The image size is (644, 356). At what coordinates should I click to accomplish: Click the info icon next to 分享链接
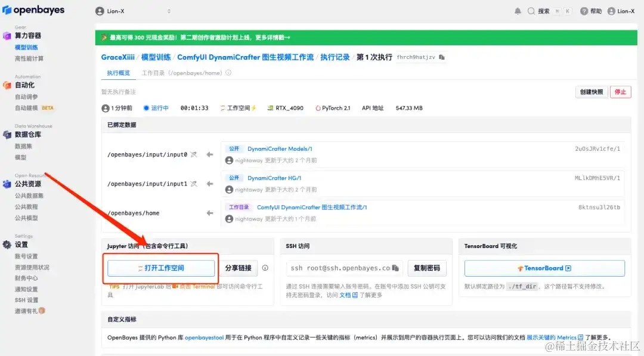click(x=265, y=268)
